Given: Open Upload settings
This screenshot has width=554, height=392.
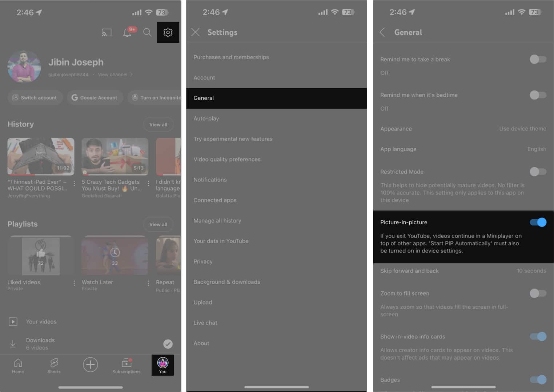Looking at the screenshot, I should click(276, 302).
